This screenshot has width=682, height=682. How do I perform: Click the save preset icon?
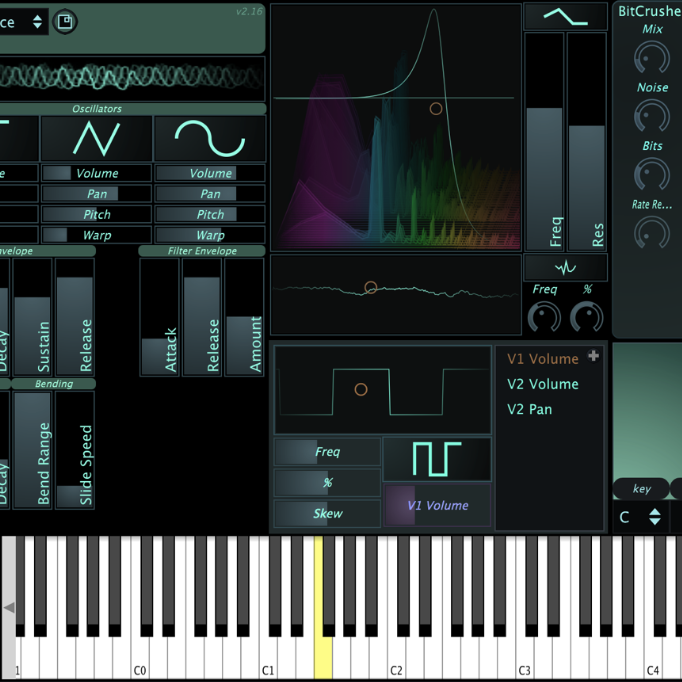click(x=65, y=21)
